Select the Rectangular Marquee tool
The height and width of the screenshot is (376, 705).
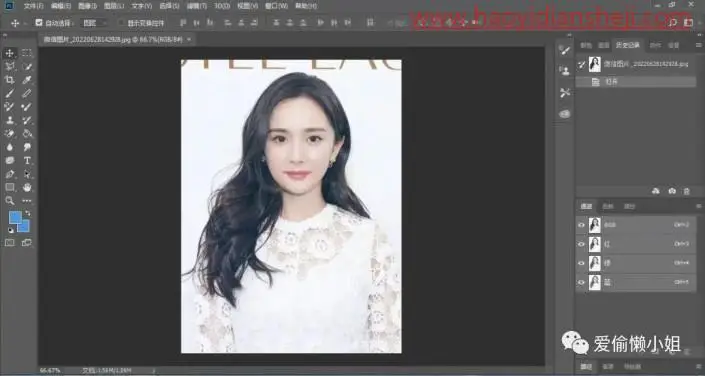pos(27,53)
